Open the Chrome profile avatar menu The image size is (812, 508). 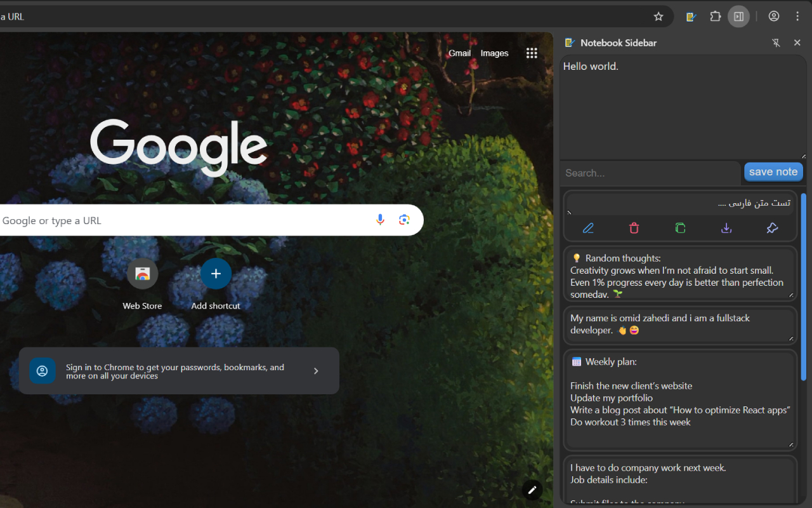(x=774, y=17)
